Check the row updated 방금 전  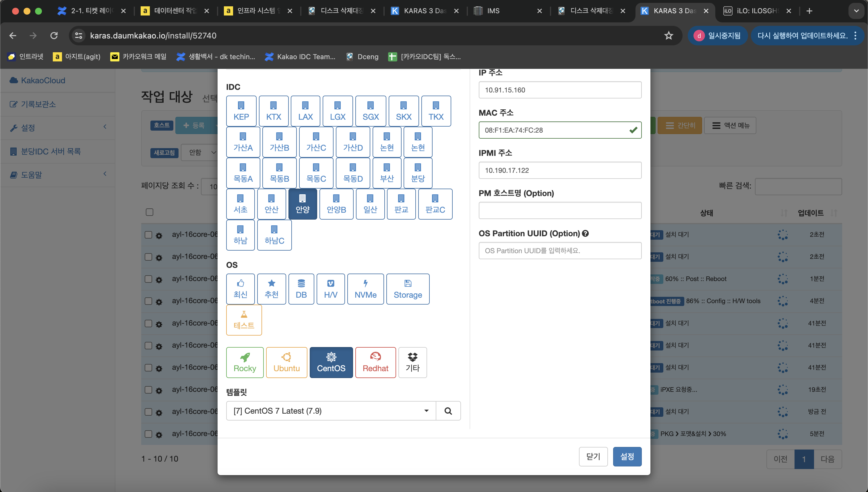pyautogui.click(x=148, y=412)
